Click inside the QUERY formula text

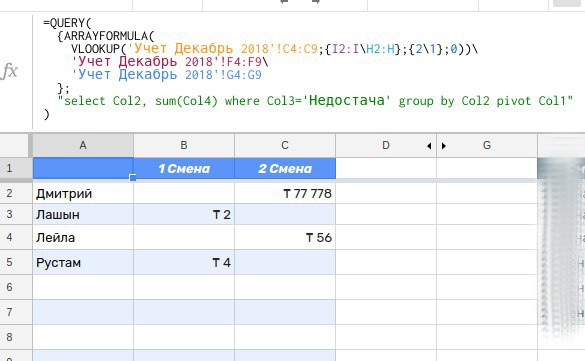click(308, 69)
